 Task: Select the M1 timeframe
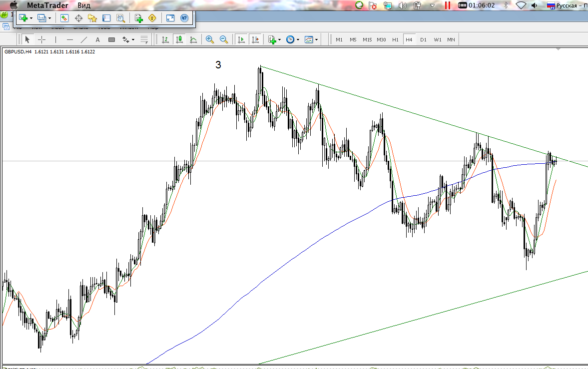click(339, 39)
